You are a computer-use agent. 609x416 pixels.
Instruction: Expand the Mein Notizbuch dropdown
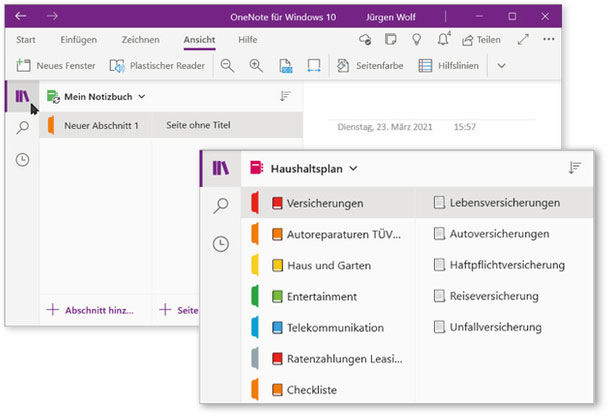click(x=142, y=96)
